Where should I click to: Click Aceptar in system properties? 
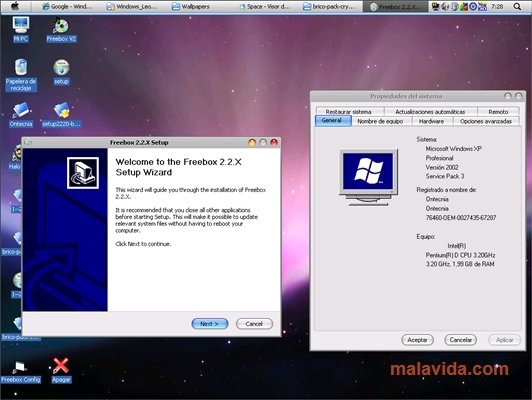(x=417, y=340)
